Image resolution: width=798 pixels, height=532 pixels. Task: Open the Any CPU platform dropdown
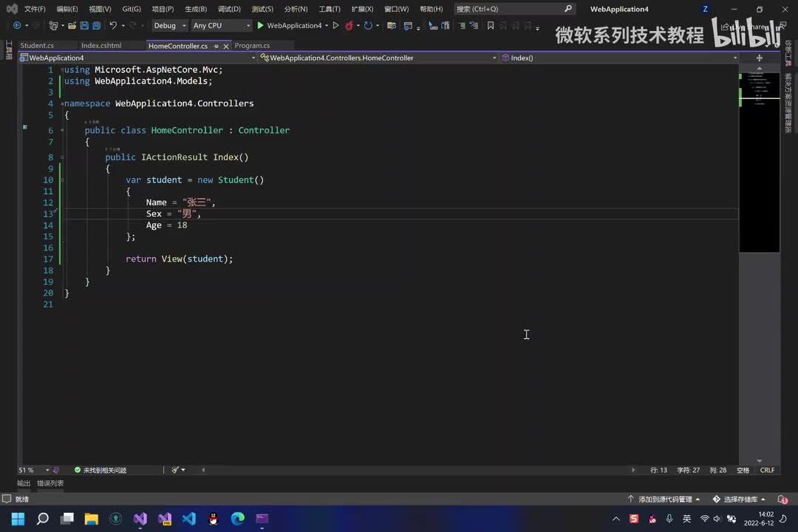point(222,25)
